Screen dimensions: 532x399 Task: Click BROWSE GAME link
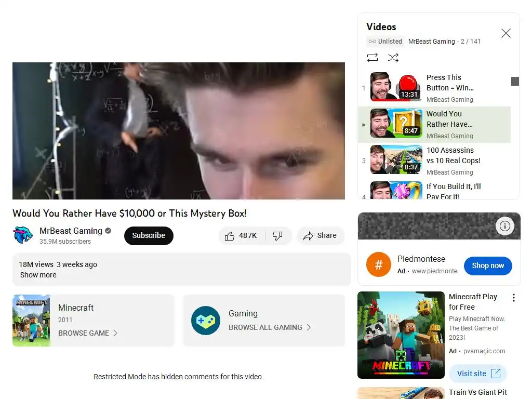84,333
